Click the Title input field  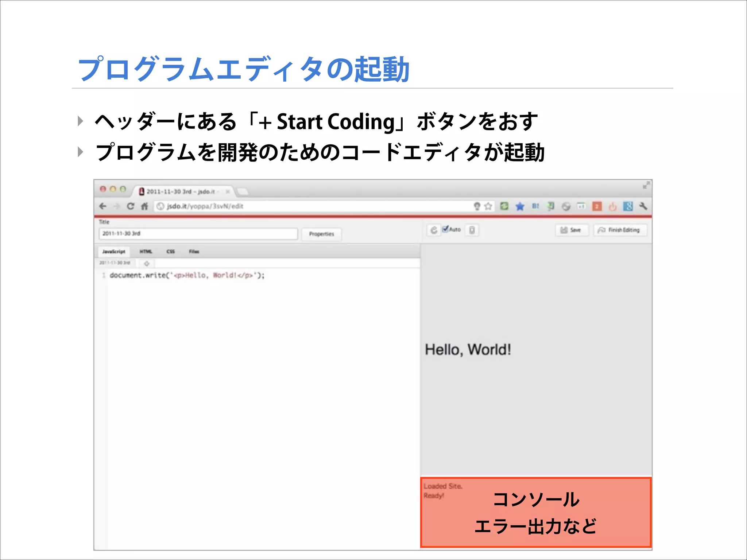[198, 234]
